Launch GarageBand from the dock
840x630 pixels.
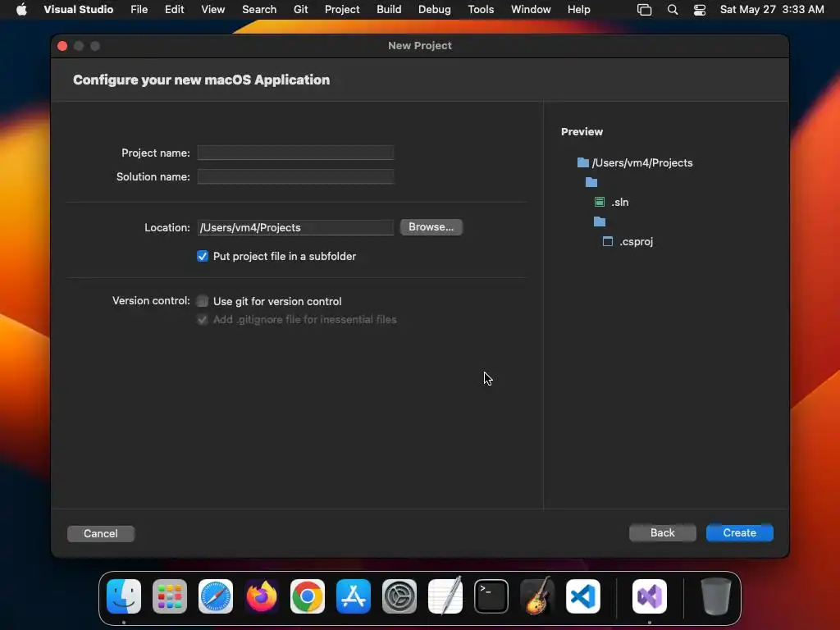[x=537, y=596]
